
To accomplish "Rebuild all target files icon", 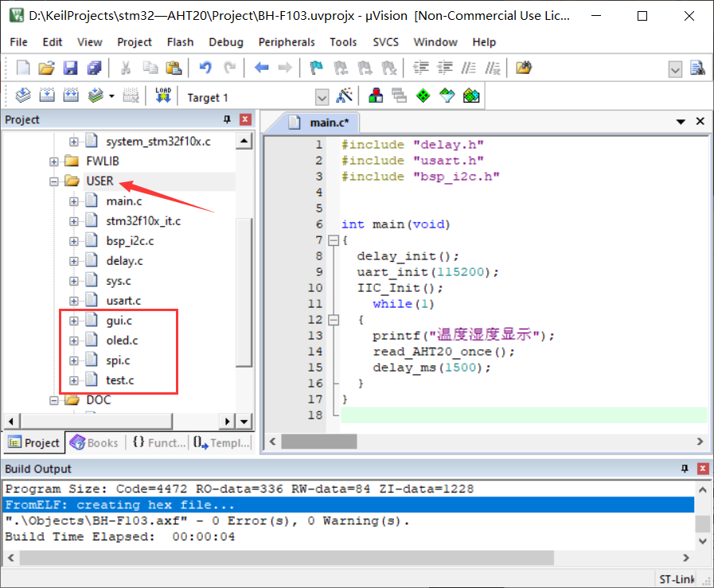I will point(71,95).
